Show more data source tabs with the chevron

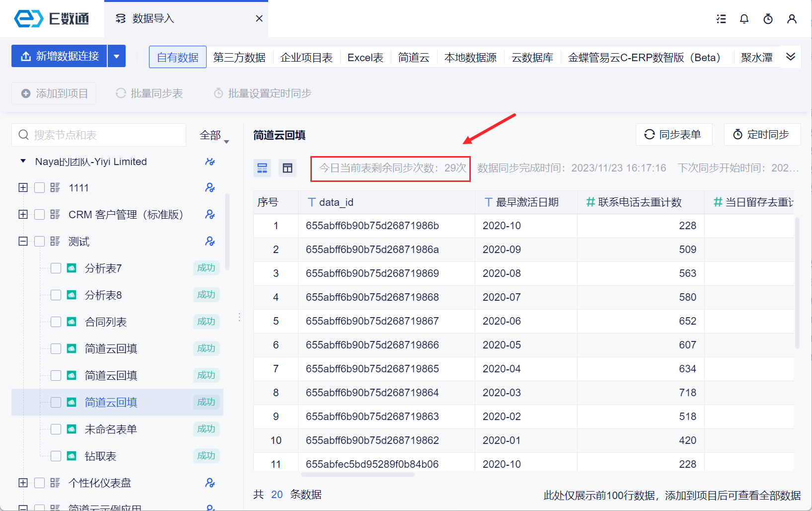tap(791, 57)
